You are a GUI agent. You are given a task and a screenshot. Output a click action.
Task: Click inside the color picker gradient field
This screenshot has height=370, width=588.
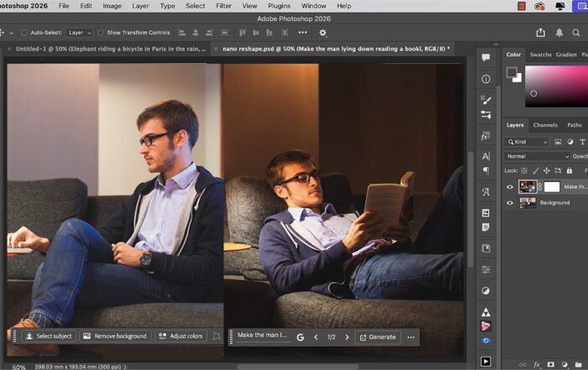pos(556,84)
